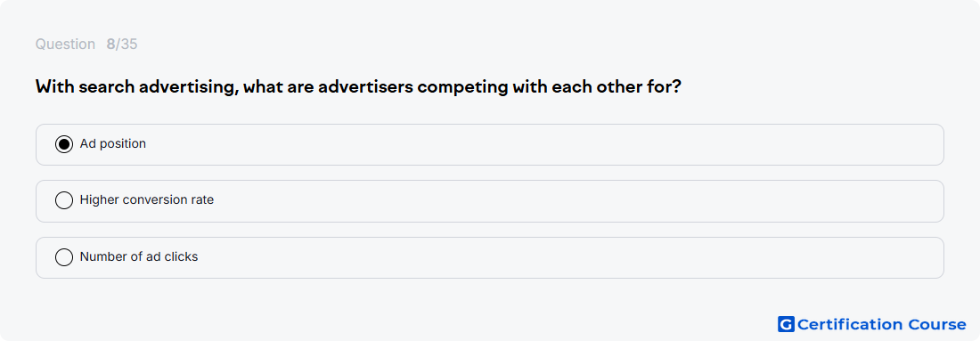Choose the Higher conversion rate radio button
Screen dimensions: 980x341
click(64, 200)
